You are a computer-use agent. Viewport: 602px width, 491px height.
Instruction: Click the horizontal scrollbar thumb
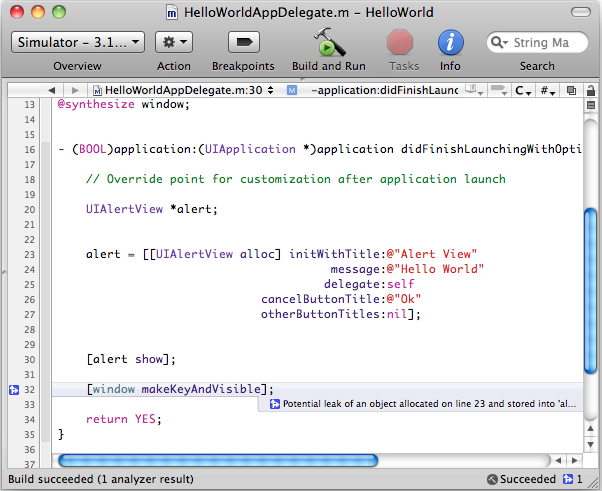218,460
